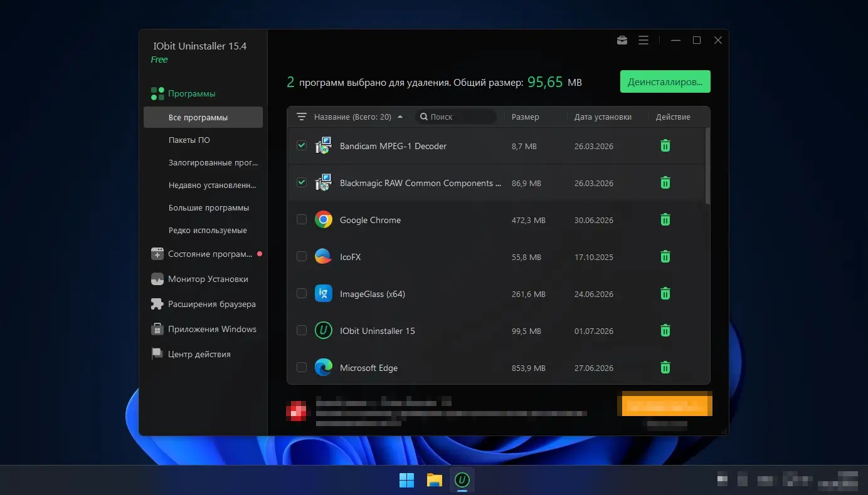The image size is (868, 495).
Task: Open Приложения Windows label
Action: (212, 330)
